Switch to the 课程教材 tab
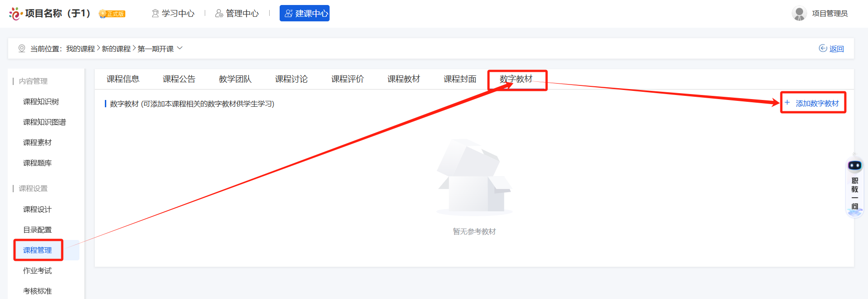Image resolution: width=868 pixels, height=299 pixels. pyautogui.click(x=404, y=79)
